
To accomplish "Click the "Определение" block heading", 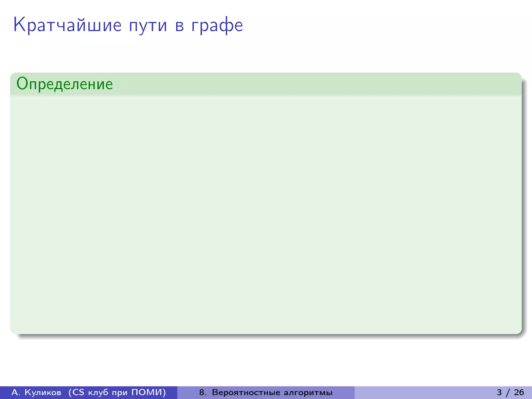I will pos(65,84).
